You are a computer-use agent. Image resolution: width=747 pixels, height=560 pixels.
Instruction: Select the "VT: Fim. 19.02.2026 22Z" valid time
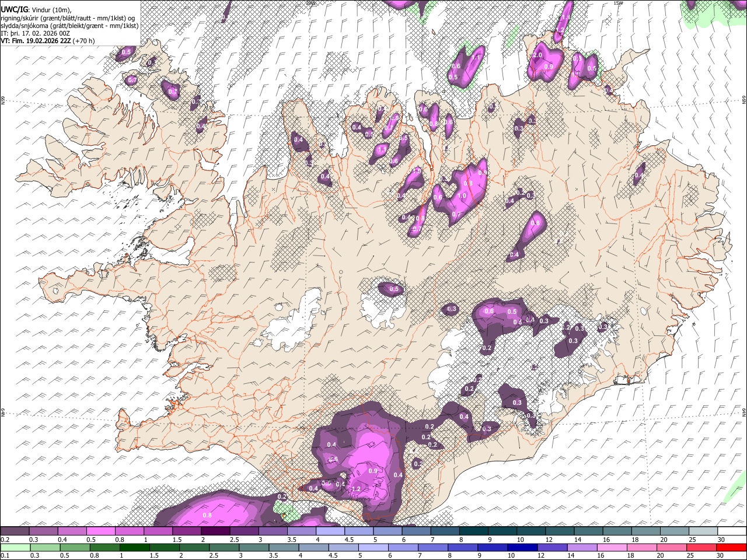[x=36, y=41]
